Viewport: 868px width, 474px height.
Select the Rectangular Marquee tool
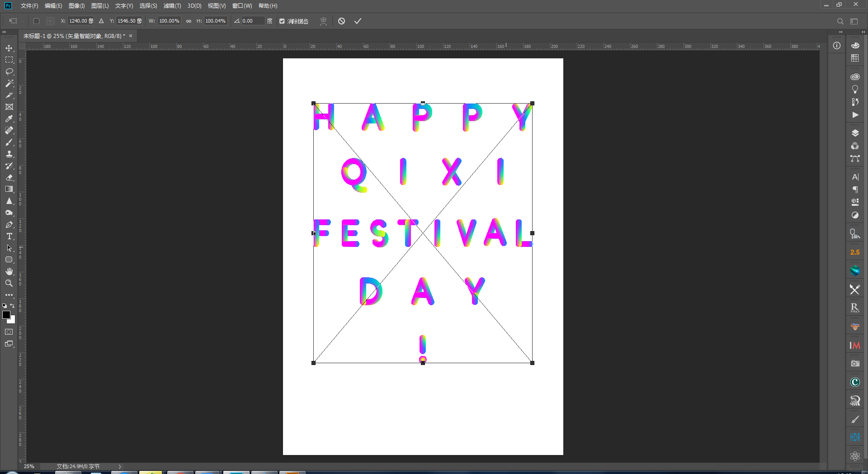[9, 60]
